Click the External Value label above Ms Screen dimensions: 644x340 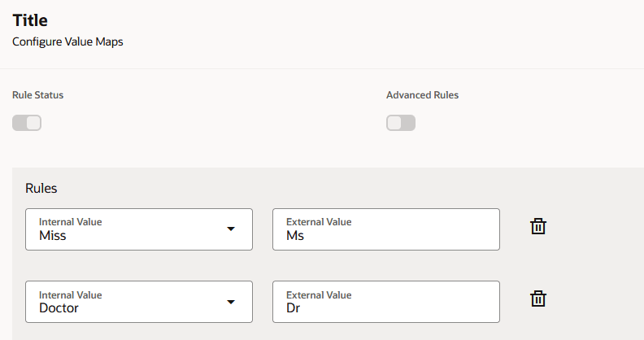[x=319, y=221]
